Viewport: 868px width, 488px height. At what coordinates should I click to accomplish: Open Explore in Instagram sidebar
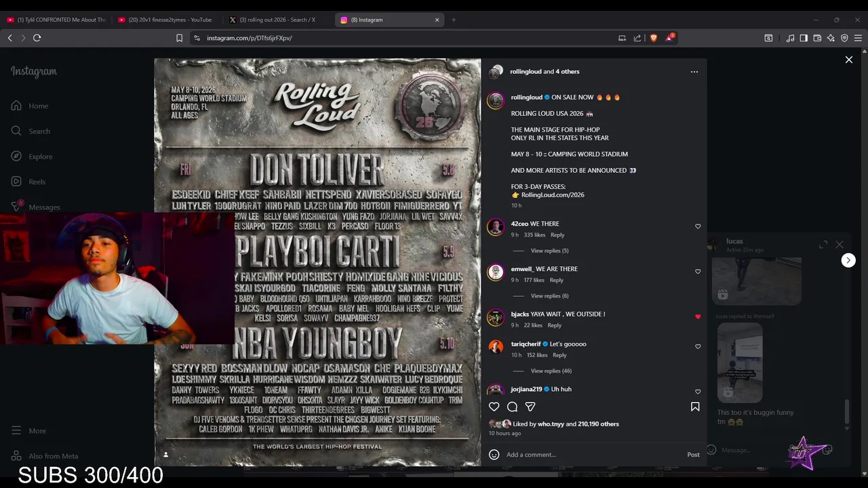[x=32, y=157]
